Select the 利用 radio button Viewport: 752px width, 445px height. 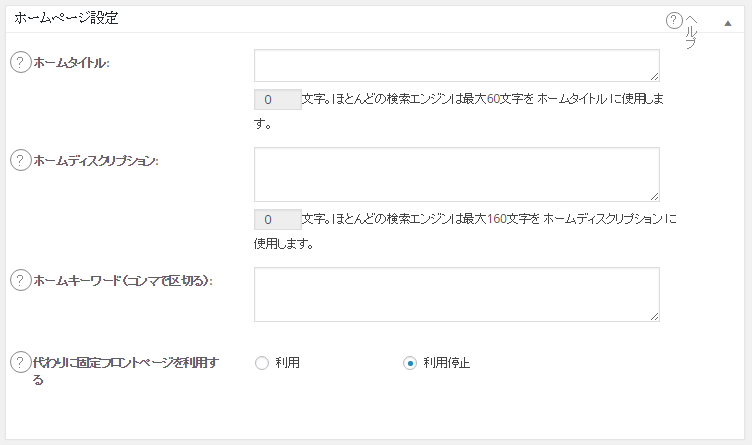262,363
